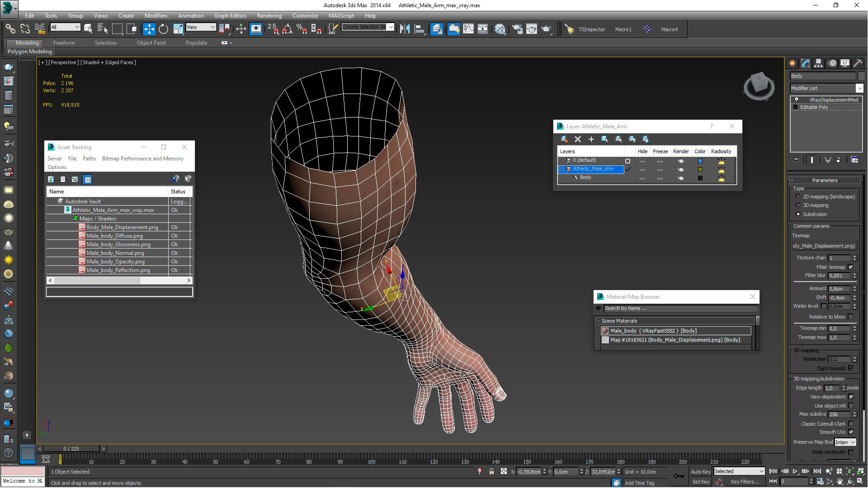
Task: Click the TSInspector flashlight icon
Action: pyautogui.click(x=570, y=29)
